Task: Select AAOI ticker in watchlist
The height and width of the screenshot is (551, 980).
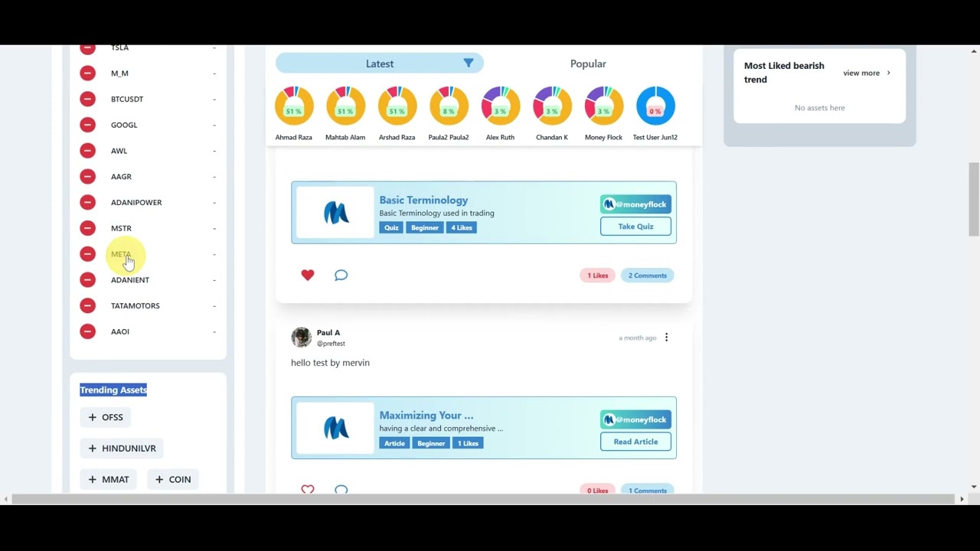Action: [120, 331]
